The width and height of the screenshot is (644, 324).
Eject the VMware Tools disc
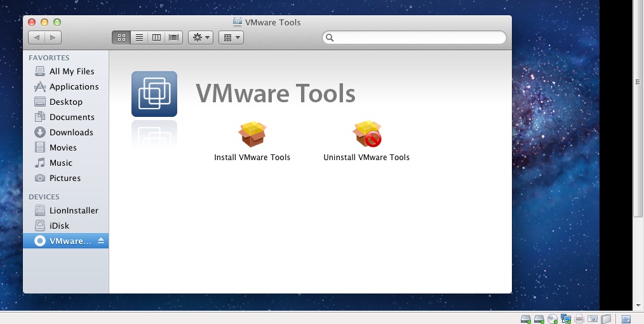coord(101,241)
